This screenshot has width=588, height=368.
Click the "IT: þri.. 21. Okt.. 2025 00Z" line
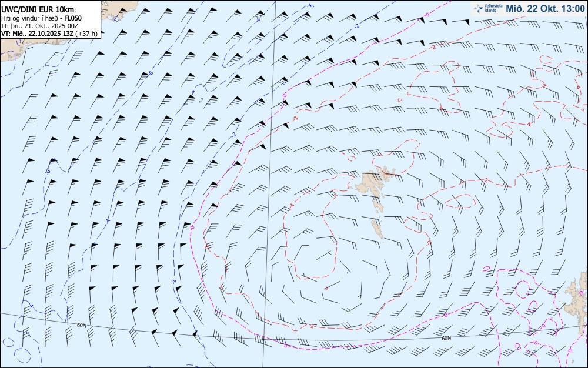click(39, 25)
